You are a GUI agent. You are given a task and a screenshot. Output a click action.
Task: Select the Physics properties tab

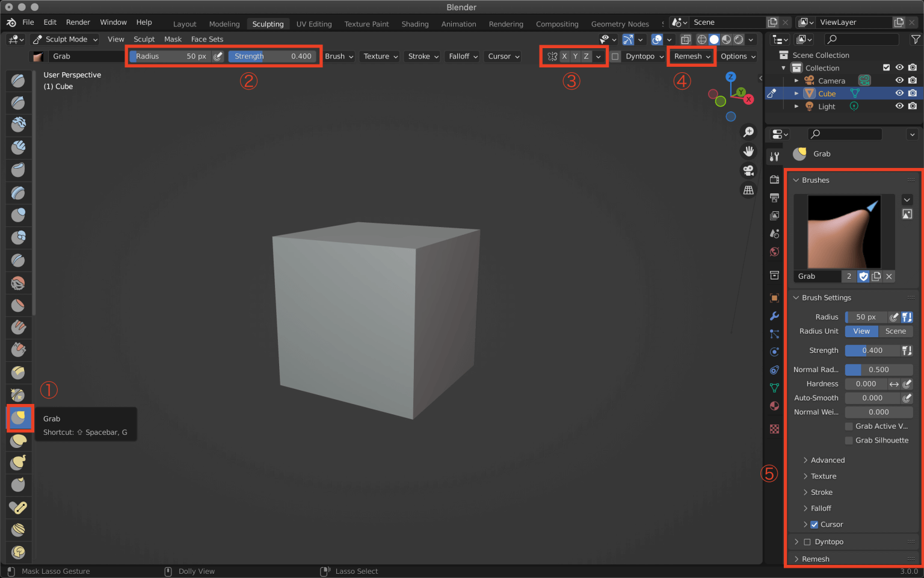point(774,352)
